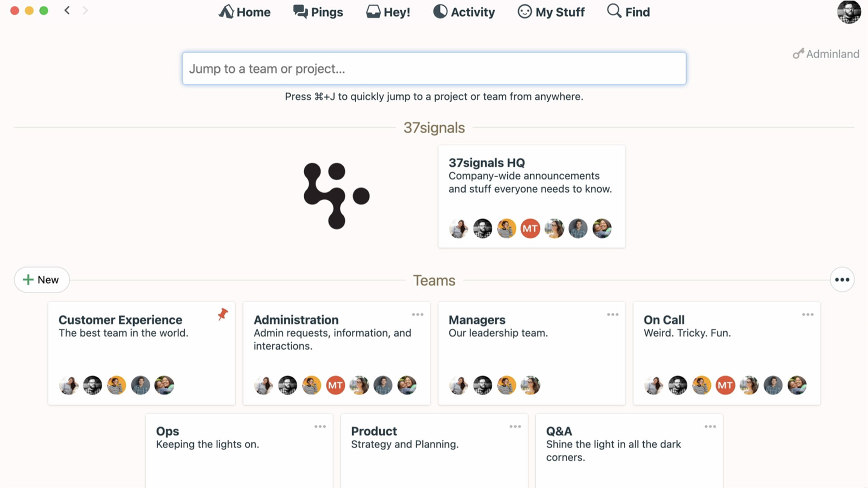868x488 pixels.
Task: Open the Managers card options menu
Action: [613, 314]
